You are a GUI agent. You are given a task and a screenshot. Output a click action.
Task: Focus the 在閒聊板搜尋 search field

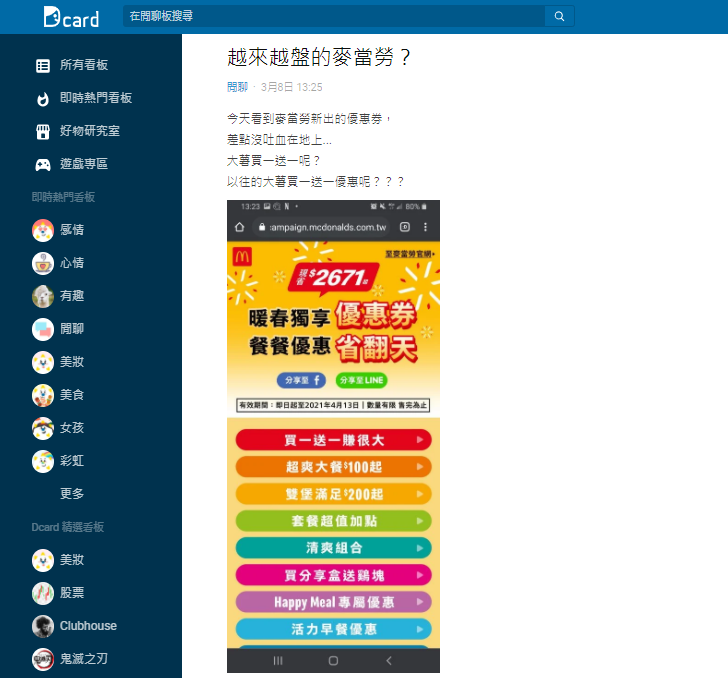click(x=334, y=16)
